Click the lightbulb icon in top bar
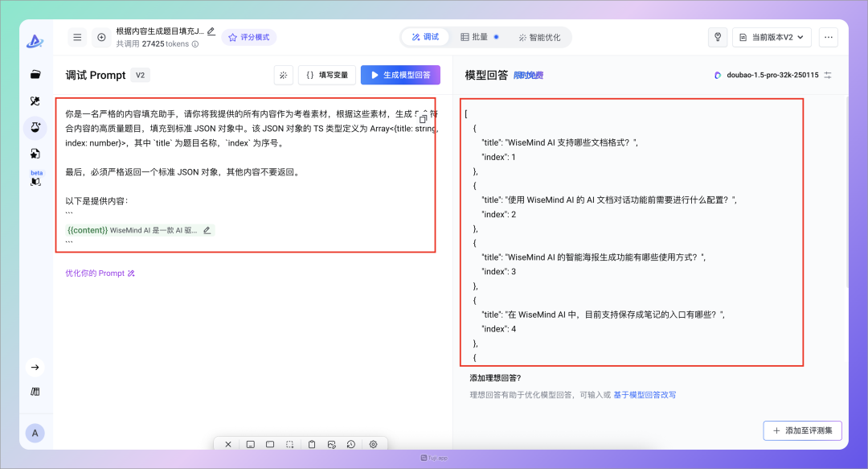Viewport: 868px width, 469px height. pyautogui.click(x=717, y=37)
